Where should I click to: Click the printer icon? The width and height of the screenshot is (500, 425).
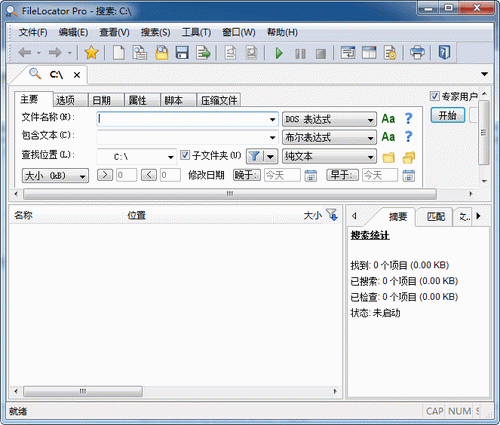417,53
